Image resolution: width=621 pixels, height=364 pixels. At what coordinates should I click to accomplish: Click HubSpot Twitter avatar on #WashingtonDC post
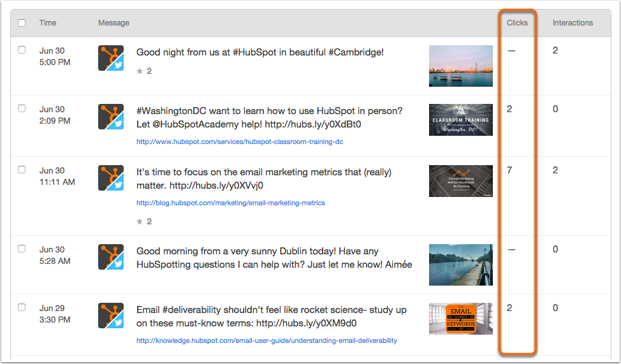[111, 117]
